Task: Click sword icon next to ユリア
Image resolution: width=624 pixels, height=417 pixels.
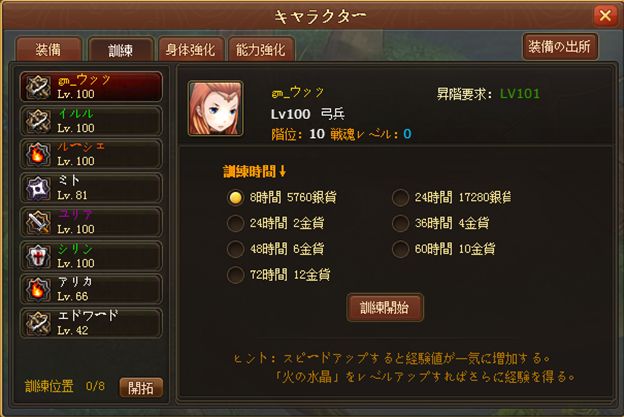Action: coord(38,222)
